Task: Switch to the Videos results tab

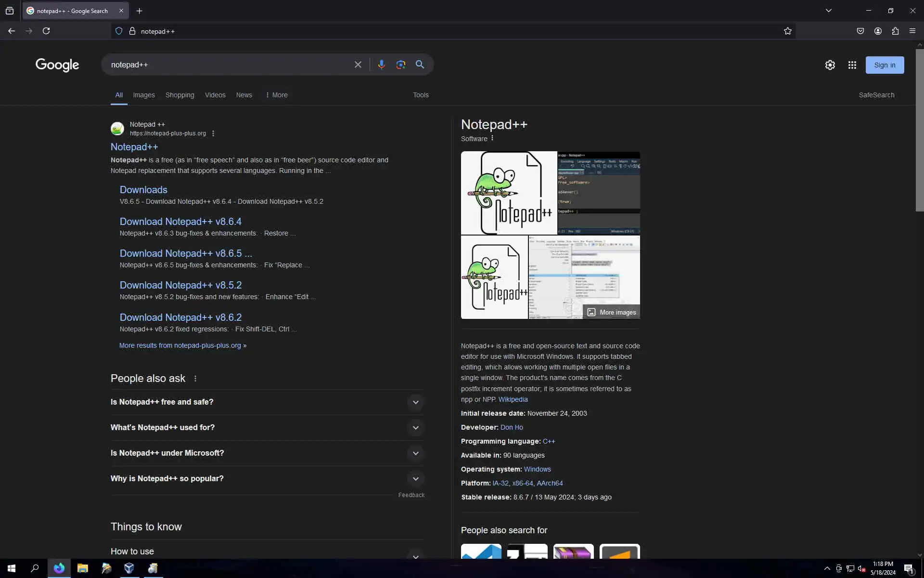Action: 215,95
